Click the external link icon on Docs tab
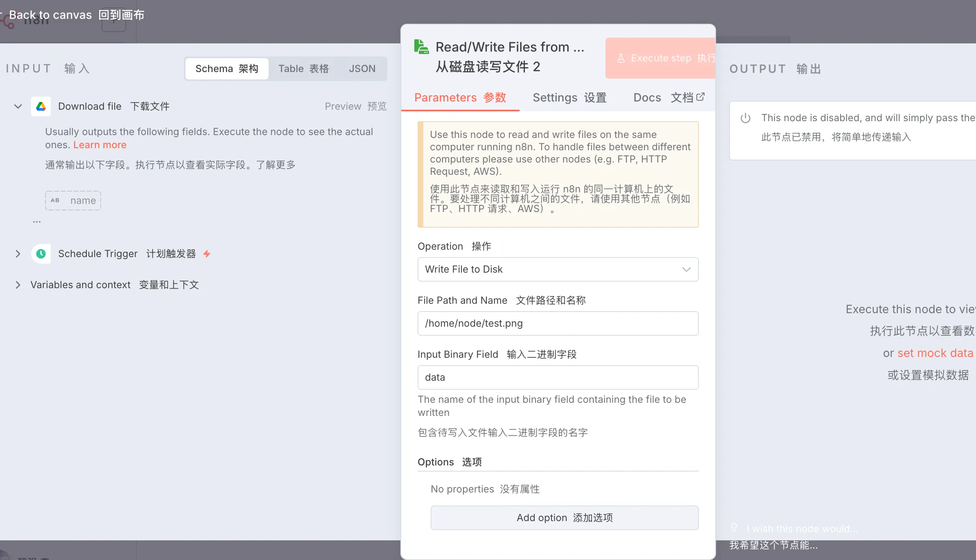 point(700,97)
